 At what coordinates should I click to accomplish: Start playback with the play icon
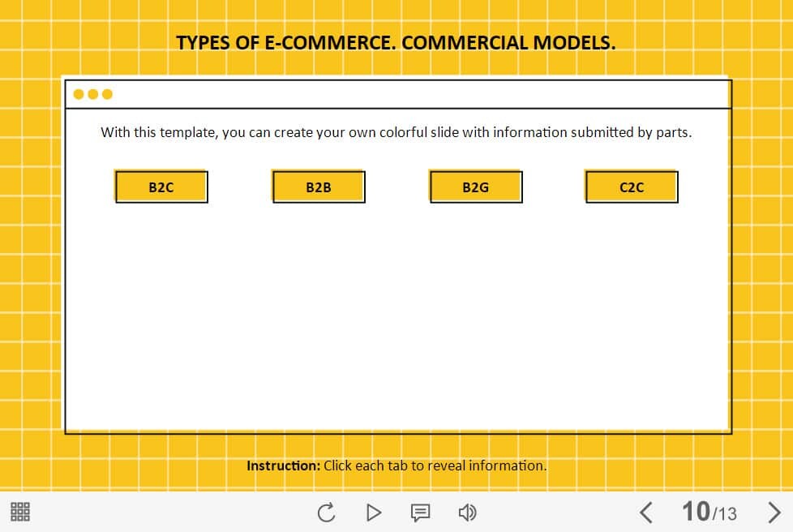[374, 513]
